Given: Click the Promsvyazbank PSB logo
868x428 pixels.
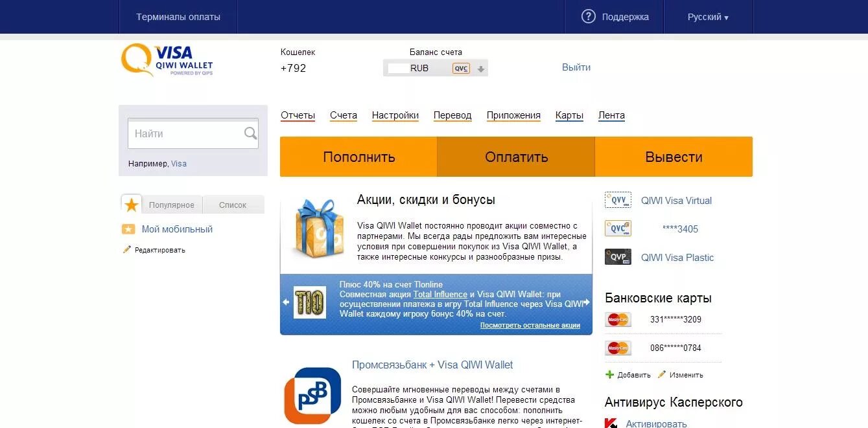Looking at the screenshot, I should pyautogui.click(x=312, y=396).
